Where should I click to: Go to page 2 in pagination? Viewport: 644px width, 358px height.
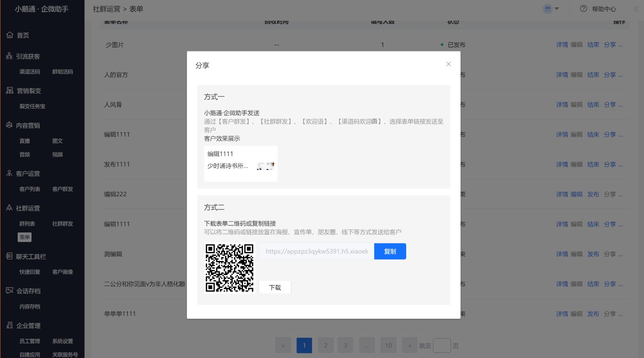click(x=326, y=345)
